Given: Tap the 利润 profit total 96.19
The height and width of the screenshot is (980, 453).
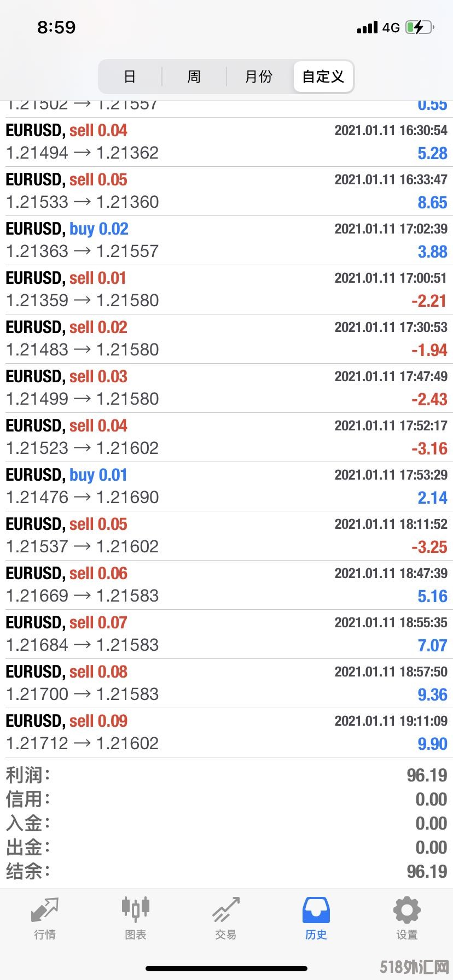Looking at the screenshot, I should tap(427, 775).
